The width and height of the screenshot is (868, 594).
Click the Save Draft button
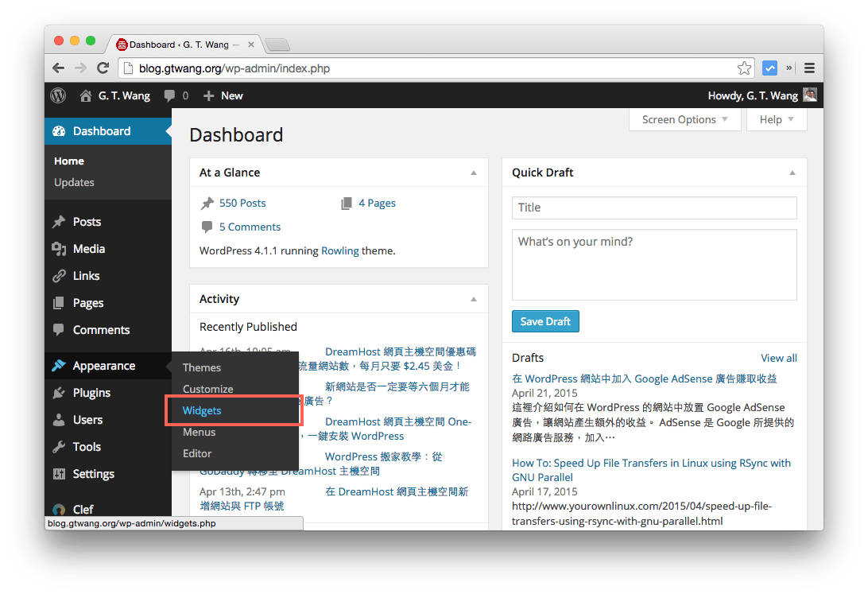pos(545,322)
